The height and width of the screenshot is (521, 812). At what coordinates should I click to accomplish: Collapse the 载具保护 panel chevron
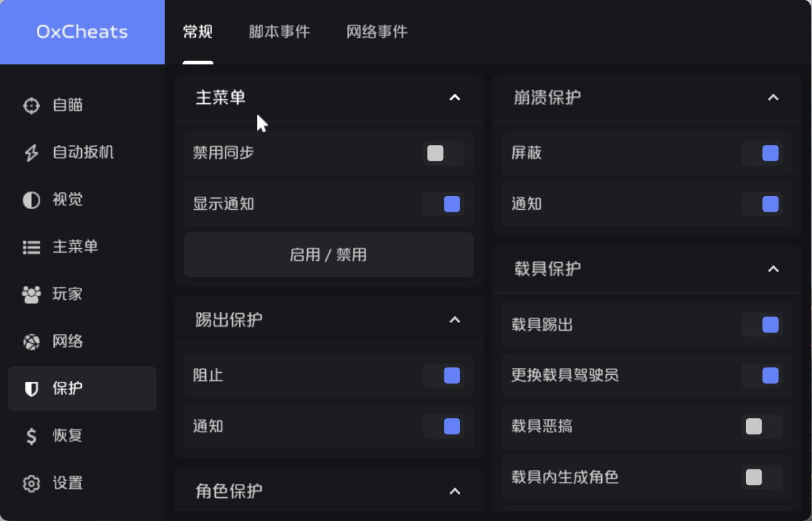pos(773,269)
